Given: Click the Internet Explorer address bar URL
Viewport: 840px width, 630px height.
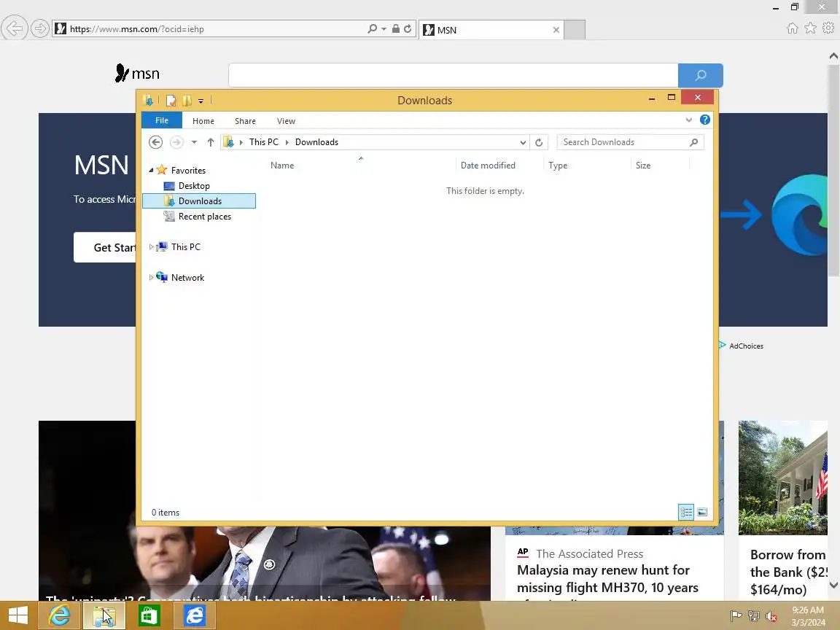Looking at the screenshot, I should 137,29.
